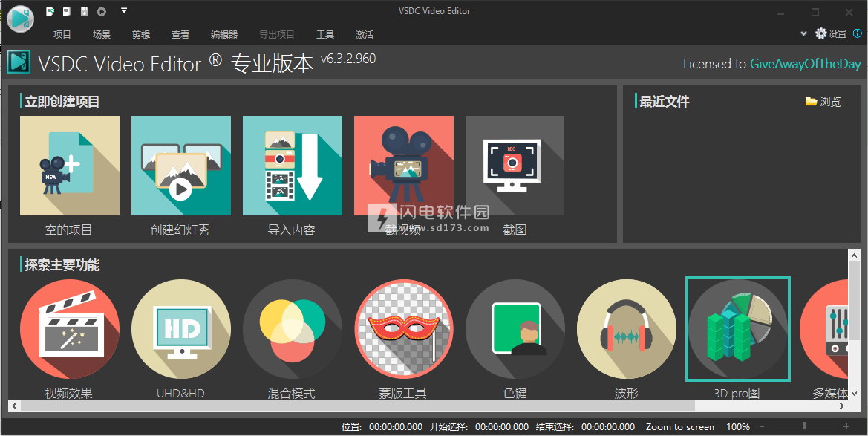
Task: Open the 工具 menu
Action: [325, 34]
